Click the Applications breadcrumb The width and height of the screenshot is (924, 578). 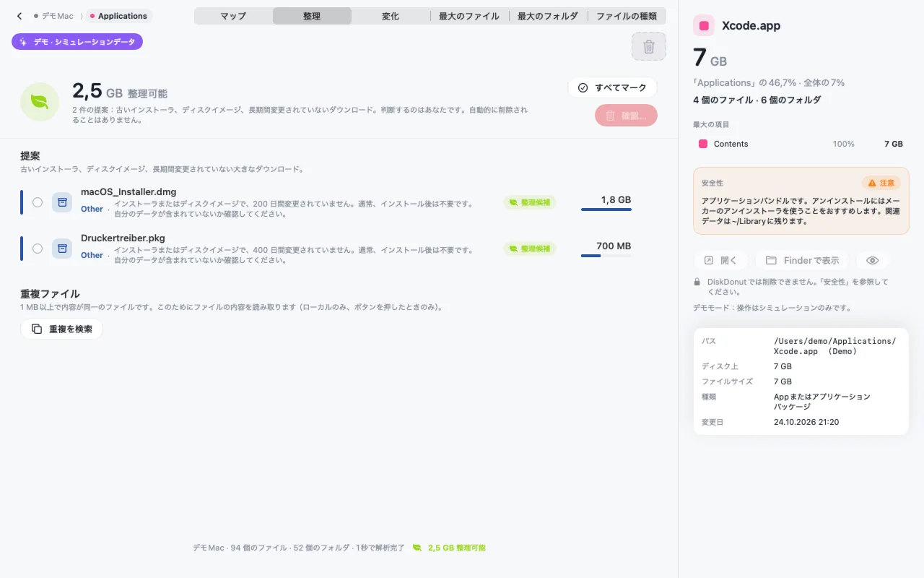[x=118, y=16]
